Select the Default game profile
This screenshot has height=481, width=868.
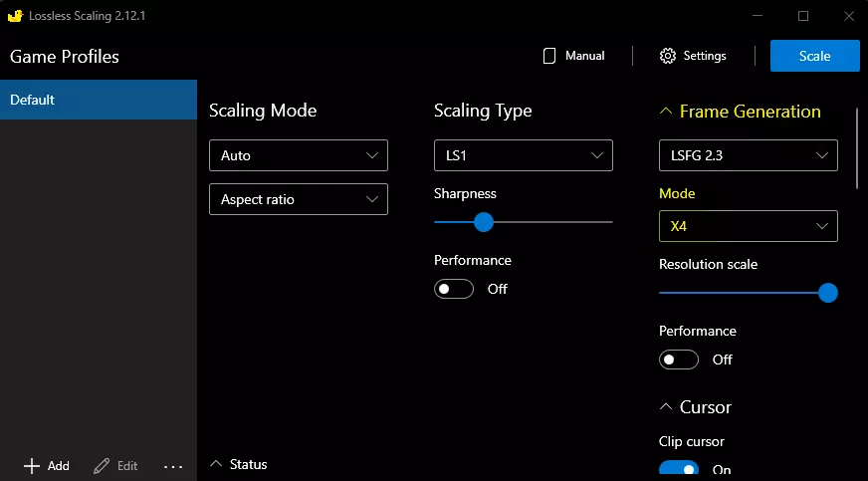pos(99,100)
